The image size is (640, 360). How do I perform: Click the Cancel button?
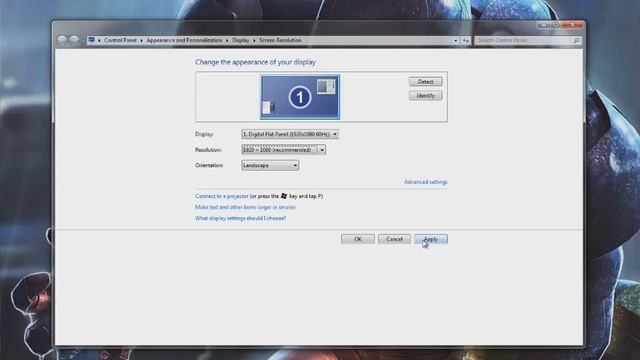click(x=394, y=239)
